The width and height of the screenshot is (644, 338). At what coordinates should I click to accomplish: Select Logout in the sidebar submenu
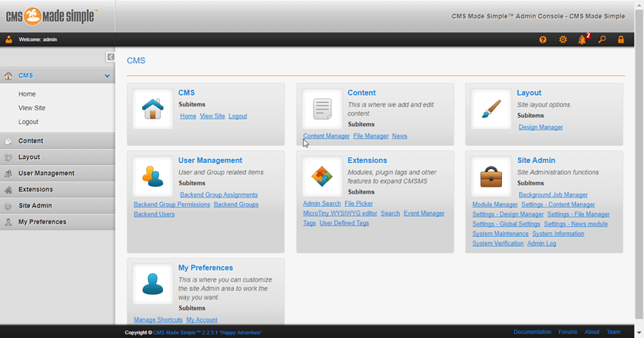click(28, 122)
